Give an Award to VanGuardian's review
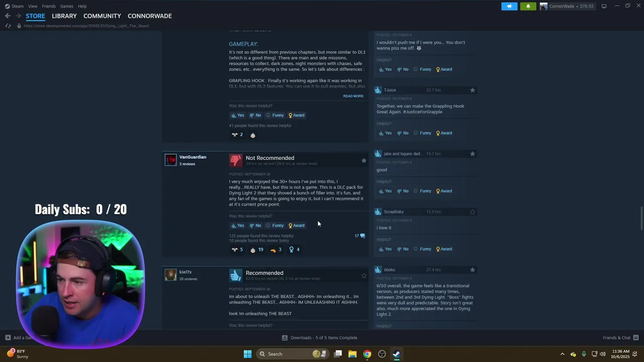The height and width of the screenshot is (362, 644). tap(296, 225)
